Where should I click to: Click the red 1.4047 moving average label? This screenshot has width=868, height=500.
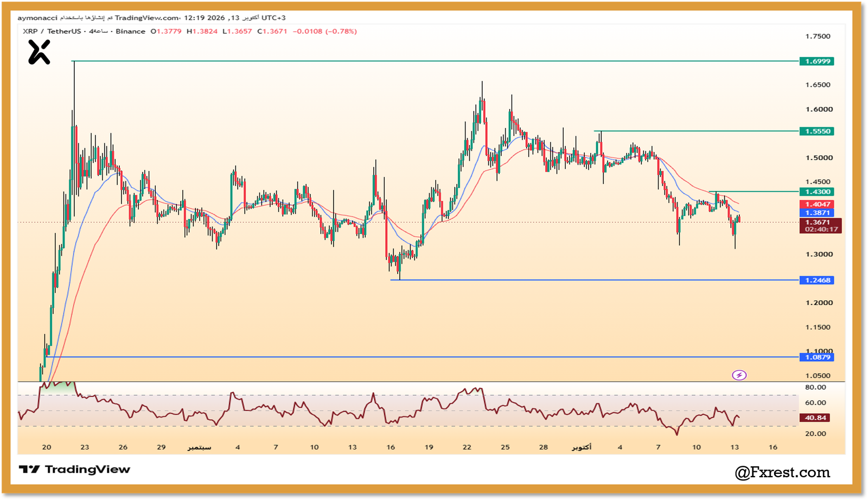pyautogui.click(x=816, y=205)
